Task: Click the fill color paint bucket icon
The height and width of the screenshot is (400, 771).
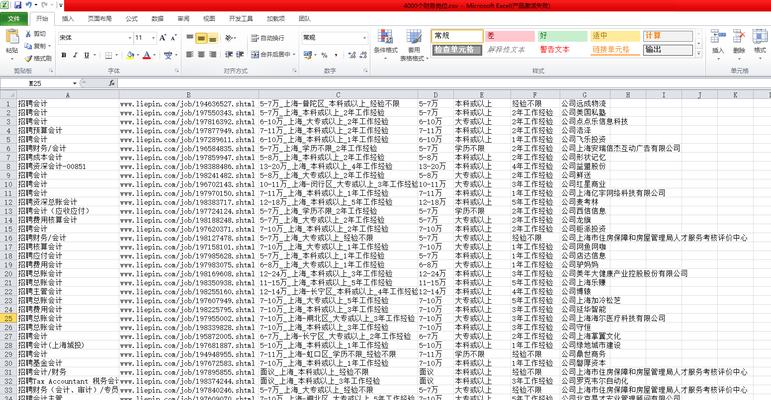Action: pos(129,55)
